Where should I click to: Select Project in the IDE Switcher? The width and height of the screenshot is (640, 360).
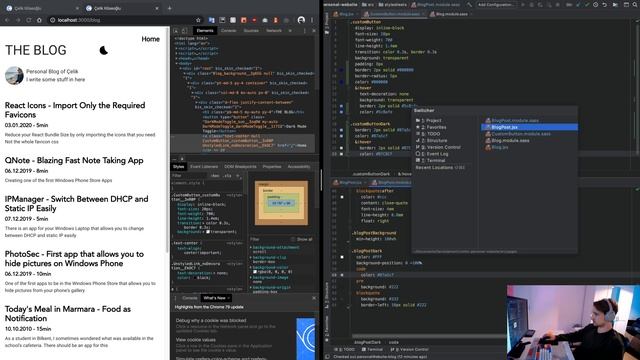[429, 120]
